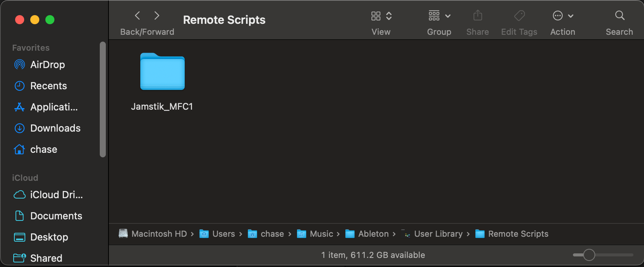Click the item count status text

pyautogui.click(x=373, y=255)
